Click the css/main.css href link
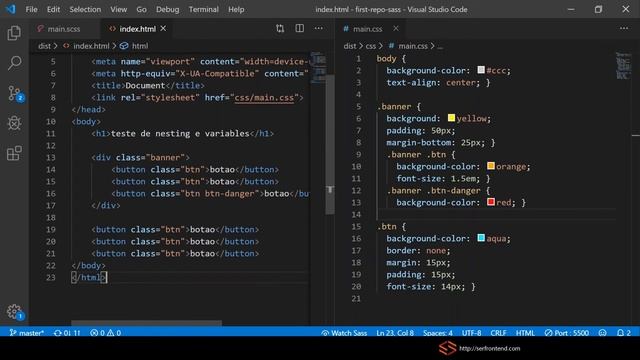The width and height of the screenshot is (640, 360). pos(264,98)
